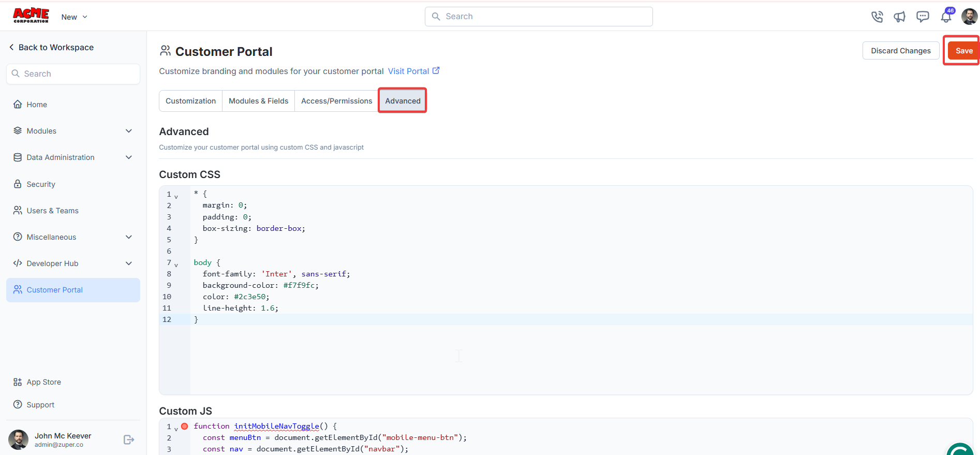
Task: Click the magnifier icon in top search bar
Action: [436, 17]
